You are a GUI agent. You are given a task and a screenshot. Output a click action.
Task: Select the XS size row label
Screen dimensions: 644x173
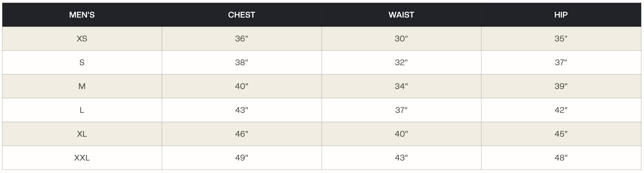point(82,39)
